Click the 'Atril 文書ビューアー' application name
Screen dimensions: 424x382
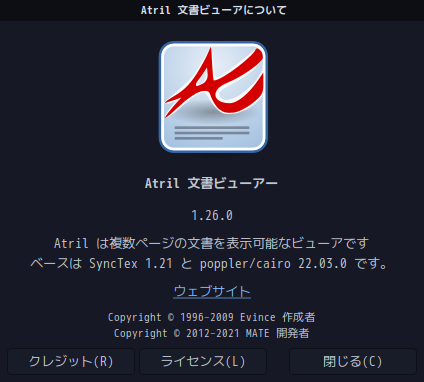211,183
